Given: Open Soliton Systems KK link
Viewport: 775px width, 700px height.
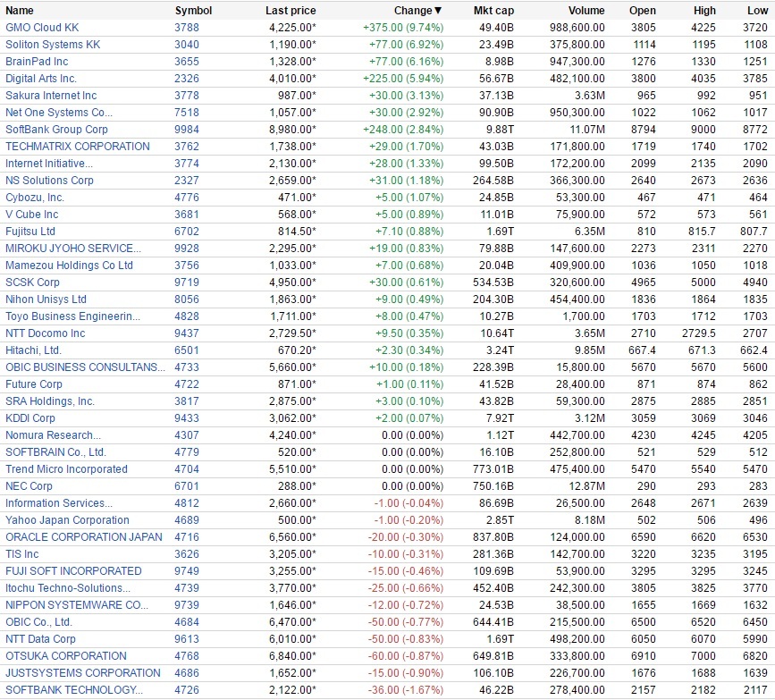Looking at the screenshot, I should tap(53, 45).
